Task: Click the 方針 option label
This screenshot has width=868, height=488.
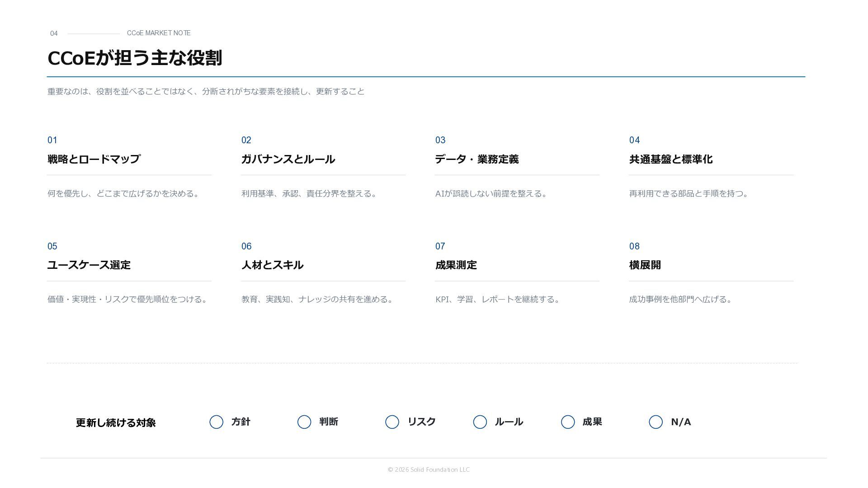Action: point(241,422)
